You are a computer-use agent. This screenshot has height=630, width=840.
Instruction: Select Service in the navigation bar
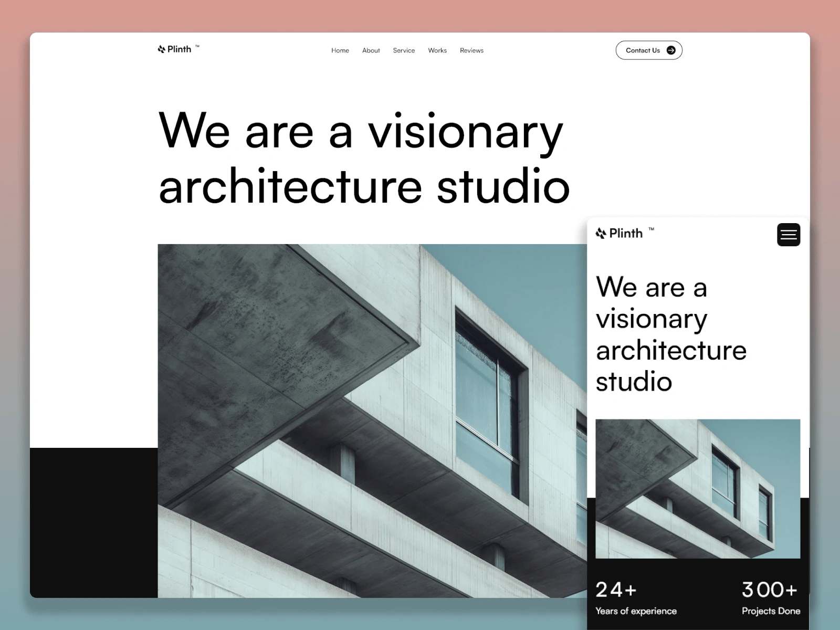(x=403, y=50)
